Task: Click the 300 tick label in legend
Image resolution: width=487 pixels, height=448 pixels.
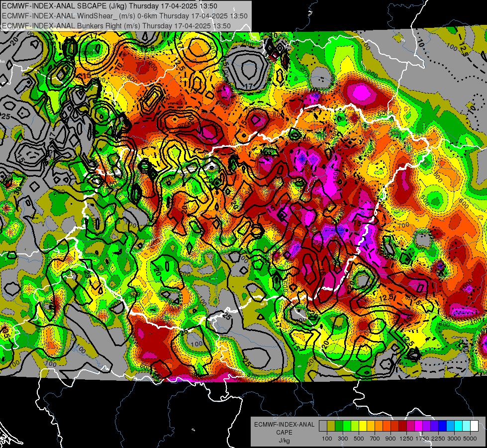Action: click(x=343, y=439)
